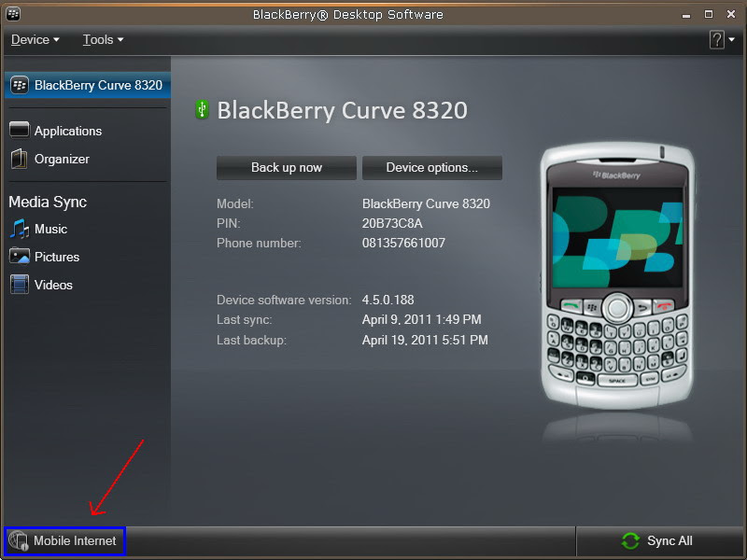Select BlackBerry Curve 8320 in sidebar
747x560 pixels.
88,85
